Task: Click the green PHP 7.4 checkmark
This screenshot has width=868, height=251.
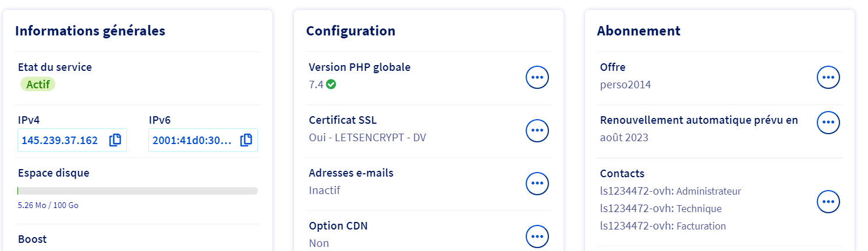Action: point(331,84)
